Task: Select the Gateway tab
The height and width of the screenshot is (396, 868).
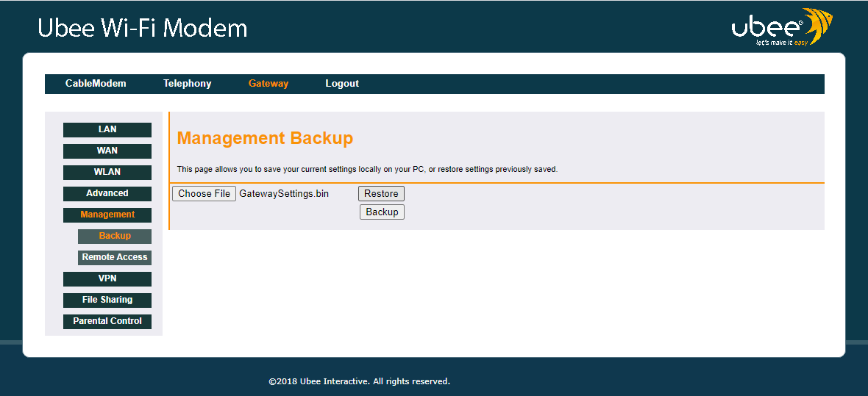Action: (x=268, y=84)
